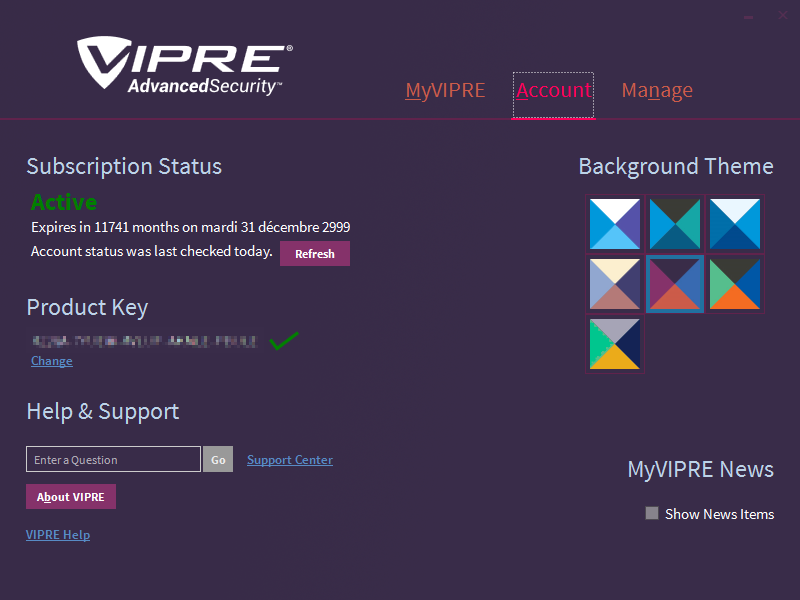Click Change under the Product Key

point(51,360)
